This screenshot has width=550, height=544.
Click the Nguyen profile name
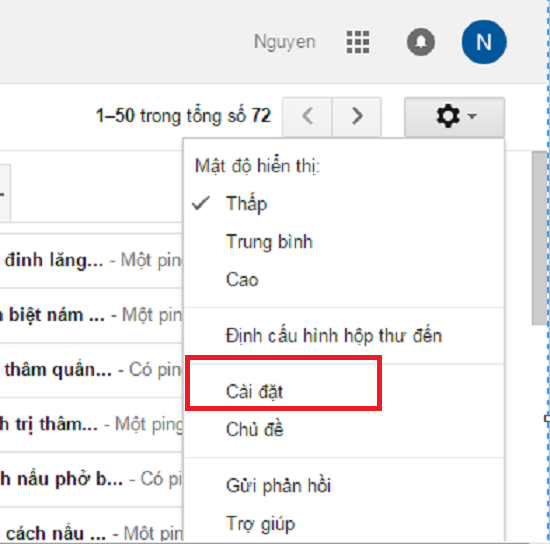click(284, 42)
